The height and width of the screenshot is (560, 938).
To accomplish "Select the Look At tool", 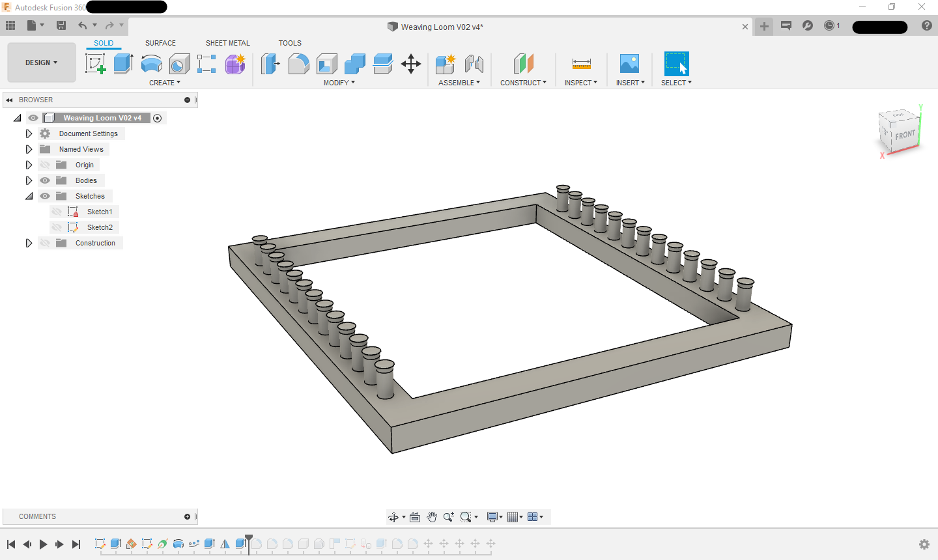I will tap(415, 517).
